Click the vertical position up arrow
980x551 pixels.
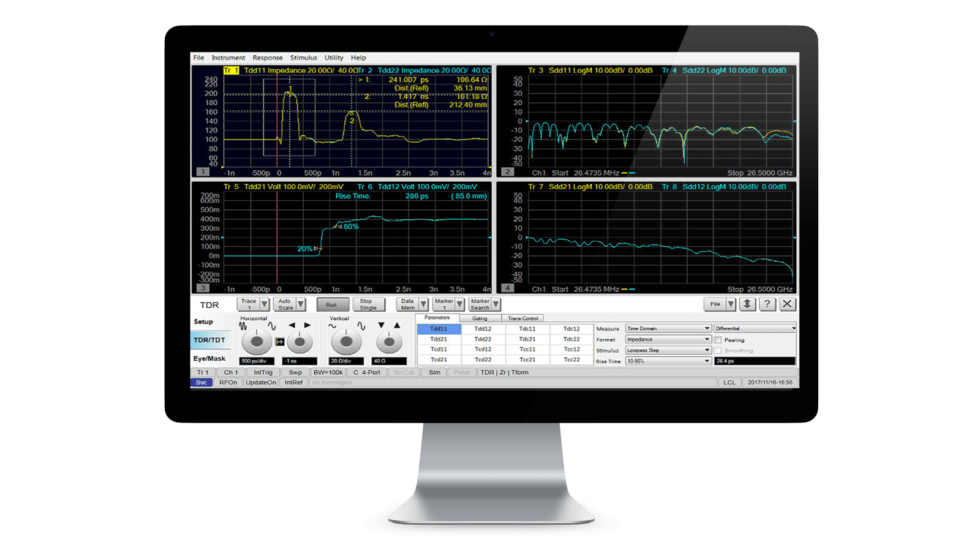point(397,326)
